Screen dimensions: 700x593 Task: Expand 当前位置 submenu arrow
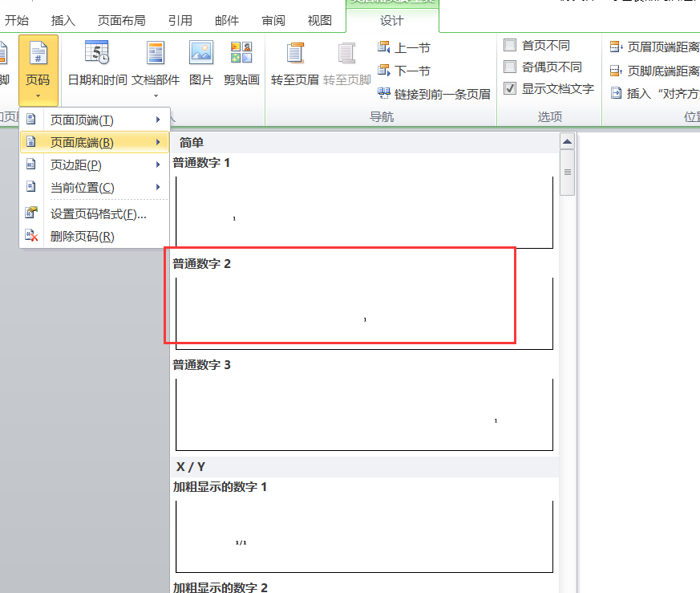[x=158, y=187]
